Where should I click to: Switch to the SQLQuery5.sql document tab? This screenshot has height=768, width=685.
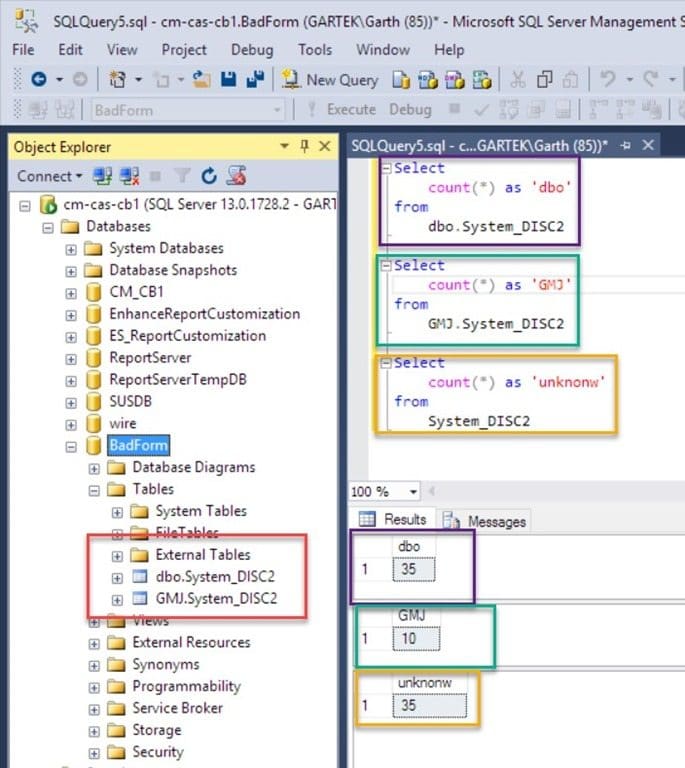tap(479, 145)
